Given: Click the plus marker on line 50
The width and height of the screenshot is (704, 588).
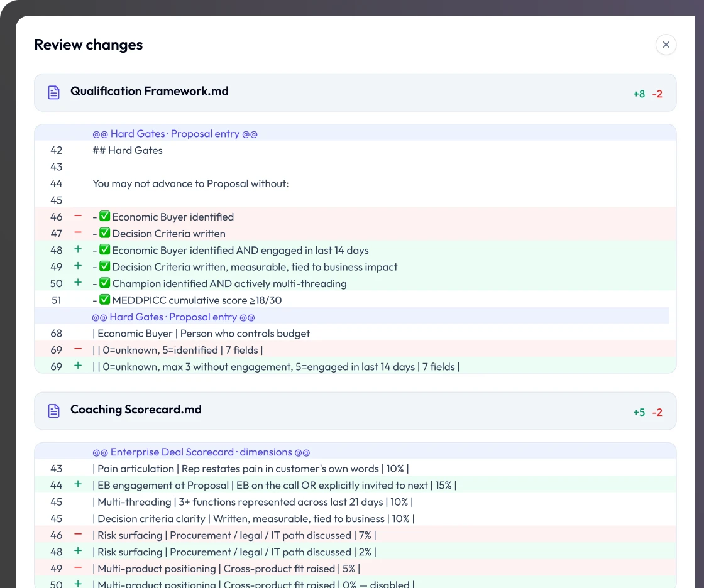Looking at the screenshot, I should point(78,282).
